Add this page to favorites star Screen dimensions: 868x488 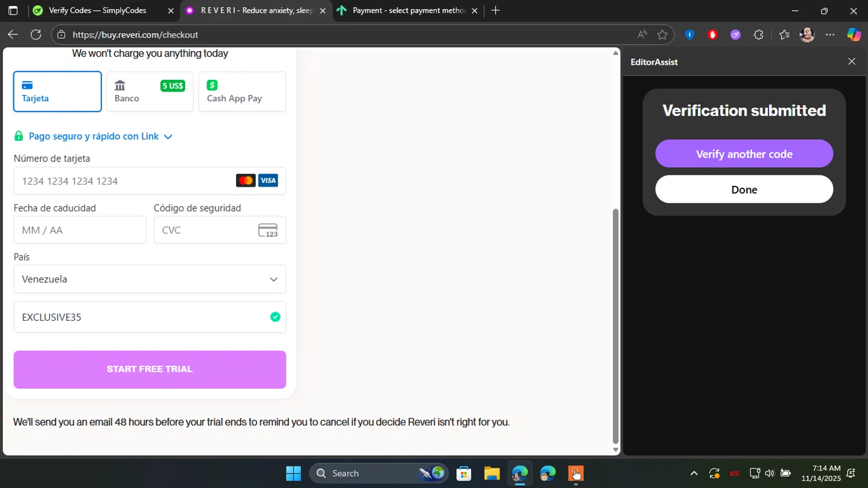pos(663,35)
